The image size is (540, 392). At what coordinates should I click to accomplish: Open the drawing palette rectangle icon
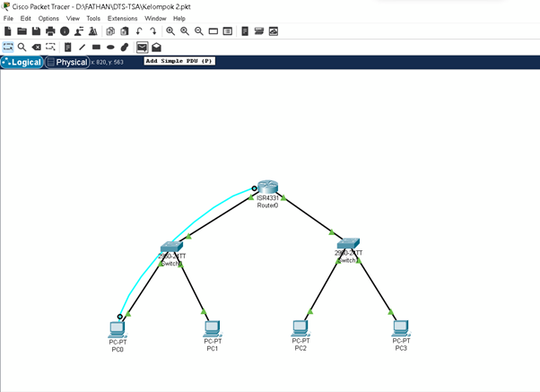coord(213,31)
